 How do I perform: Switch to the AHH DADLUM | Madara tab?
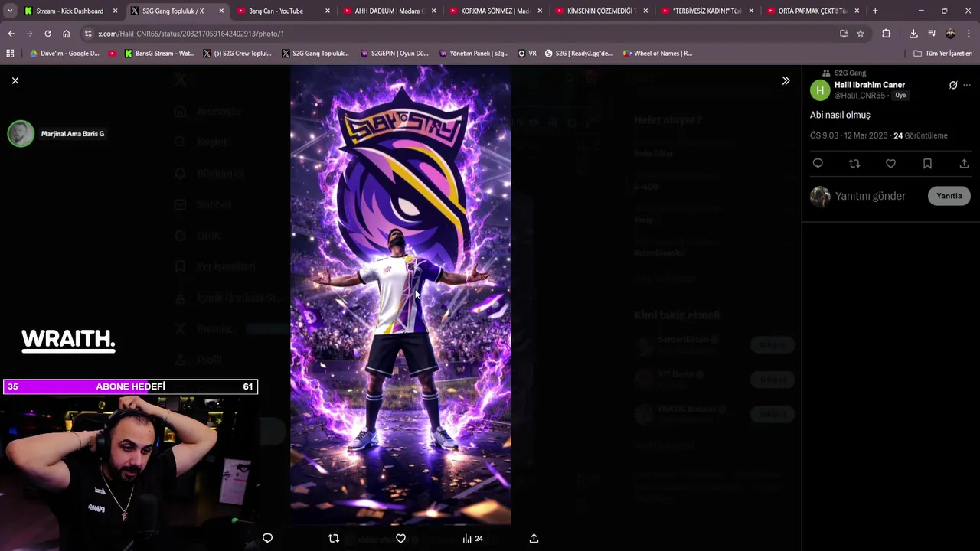pyautogui.click(x=389, y=11)
